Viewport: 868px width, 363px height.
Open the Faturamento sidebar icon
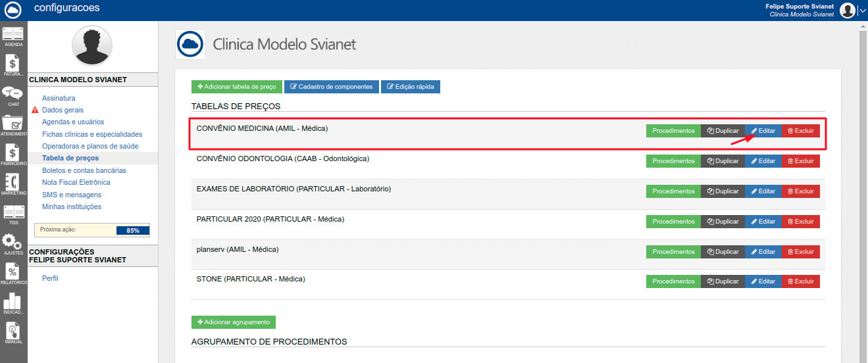tap(13, 66)
